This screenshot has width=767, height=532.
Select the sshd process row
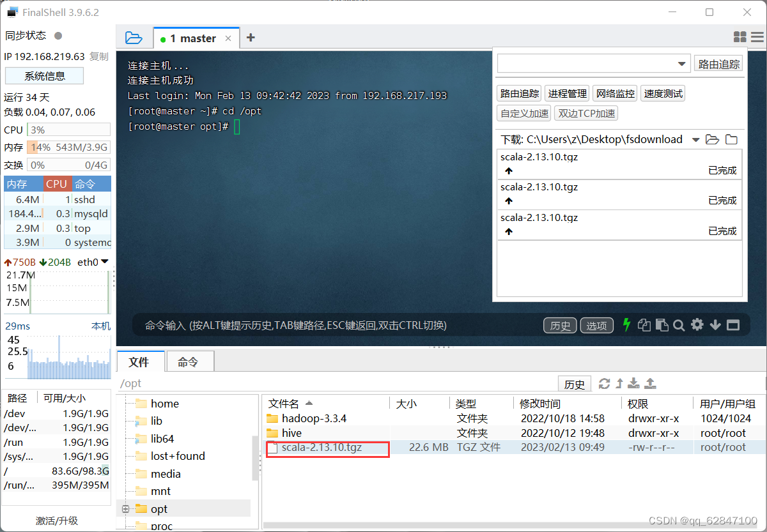click(x=58, y=199)
